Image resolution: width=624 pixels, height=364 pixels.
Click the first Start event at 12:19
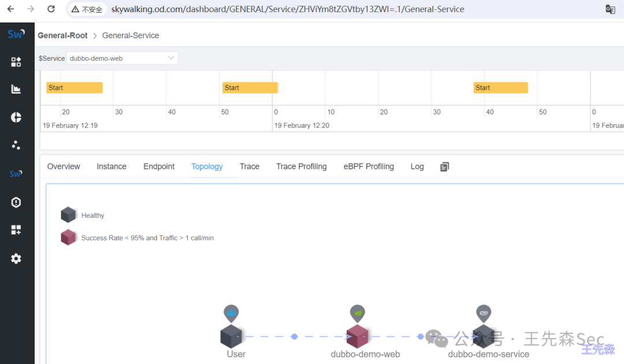pos(75,87)
